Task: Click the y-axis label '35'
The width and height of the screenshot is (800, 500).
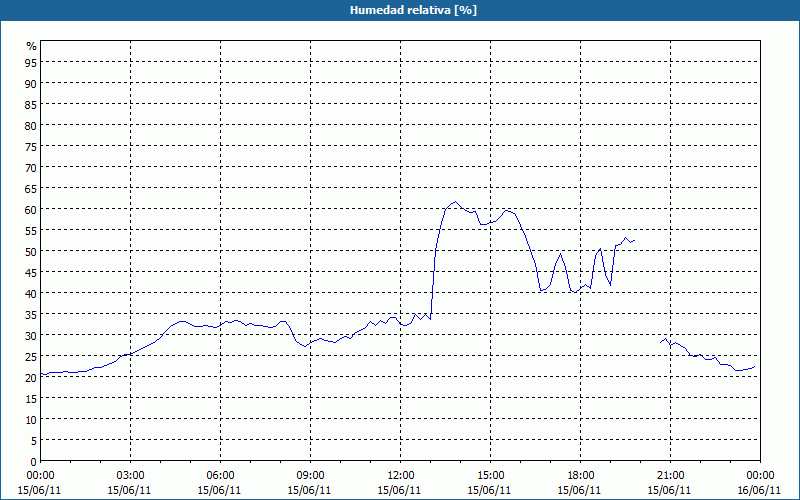Action: [x=31, y=315]
